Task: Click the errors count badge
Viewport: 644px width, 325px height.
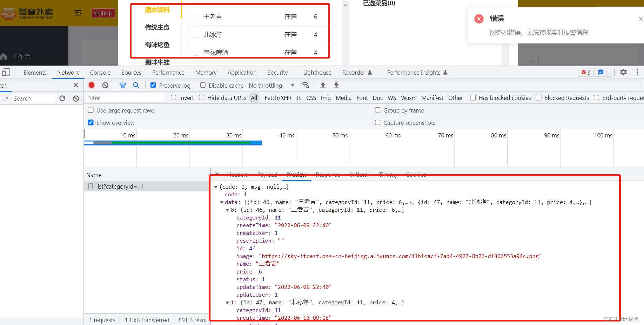Action: click(x=586, y=72)
